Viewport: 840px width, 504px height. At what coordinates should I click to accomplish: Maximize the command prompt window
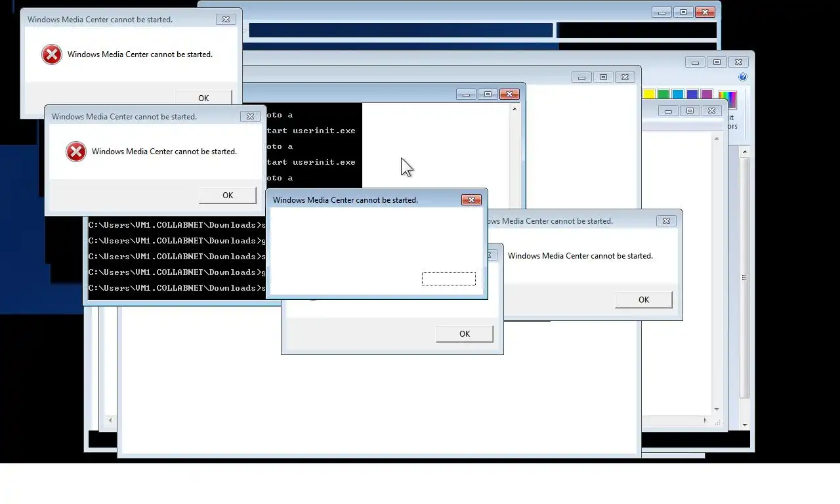488,94
